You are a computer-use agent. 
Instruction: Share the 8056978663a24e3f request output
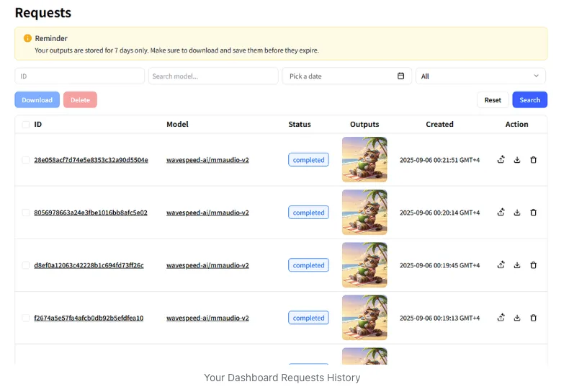point(501,213)
